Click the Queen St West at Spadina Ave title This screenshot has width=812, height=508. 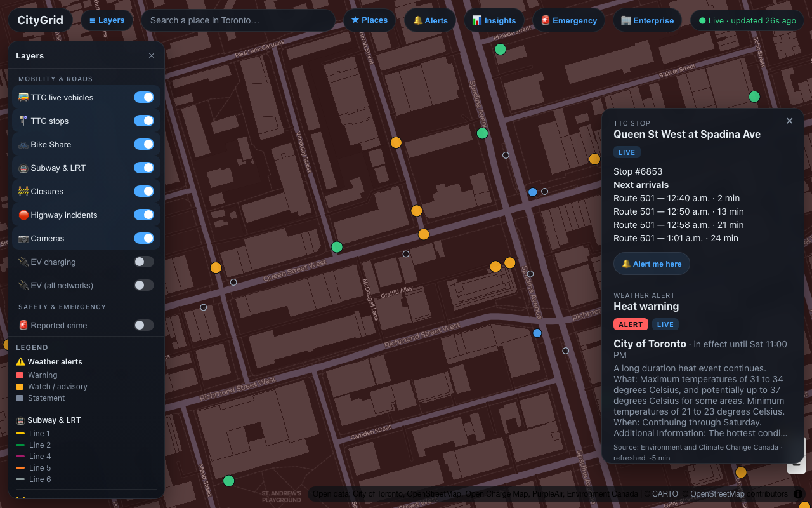pos(687,134)
